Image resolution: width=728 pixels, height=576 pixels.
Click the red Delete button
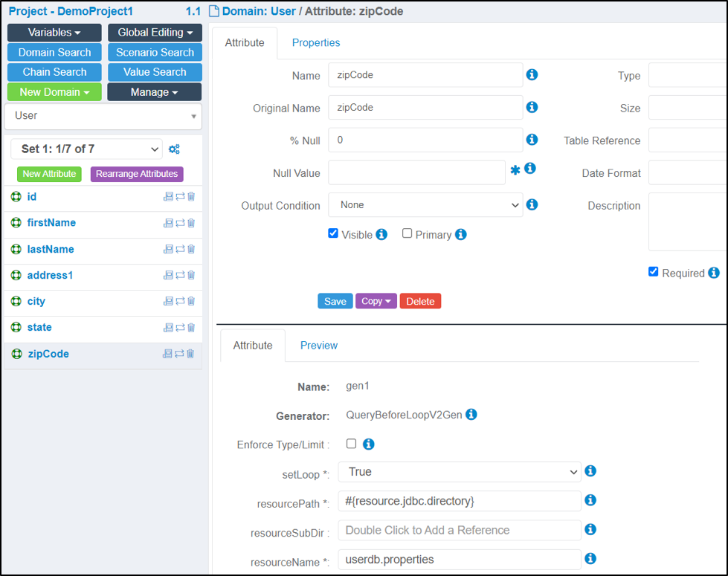(420, 301)
